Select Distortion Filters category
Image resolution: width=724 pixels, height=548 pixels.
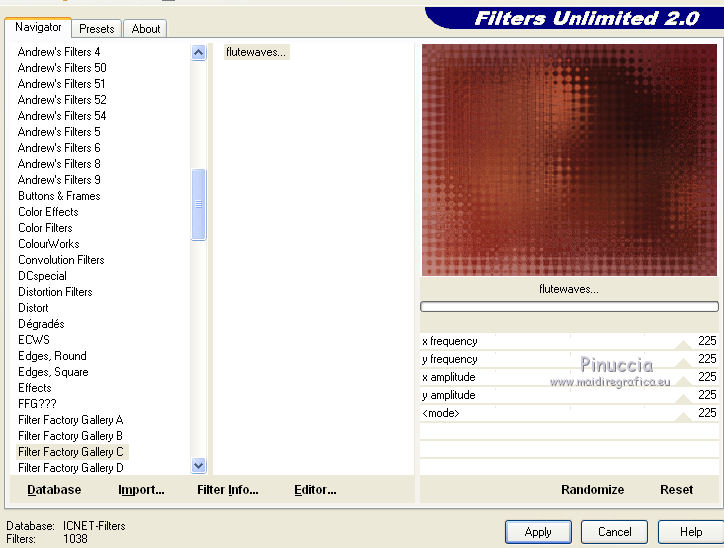55,292
